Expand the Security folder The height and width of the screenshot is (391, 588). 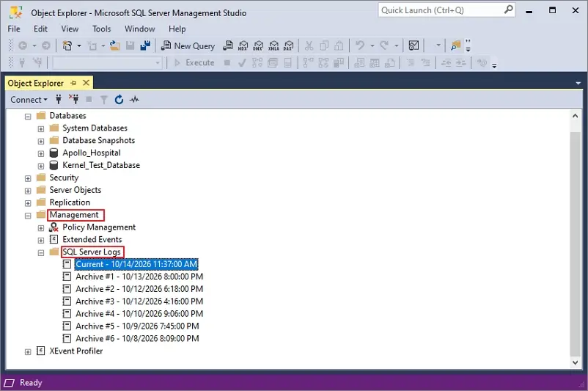28,178
